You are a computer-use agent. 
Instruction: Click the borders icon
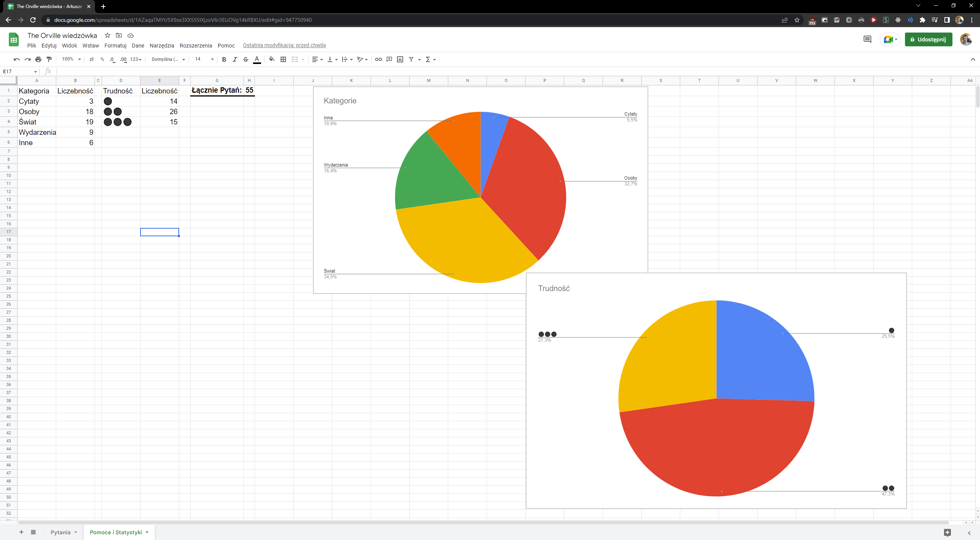(283, 59)
